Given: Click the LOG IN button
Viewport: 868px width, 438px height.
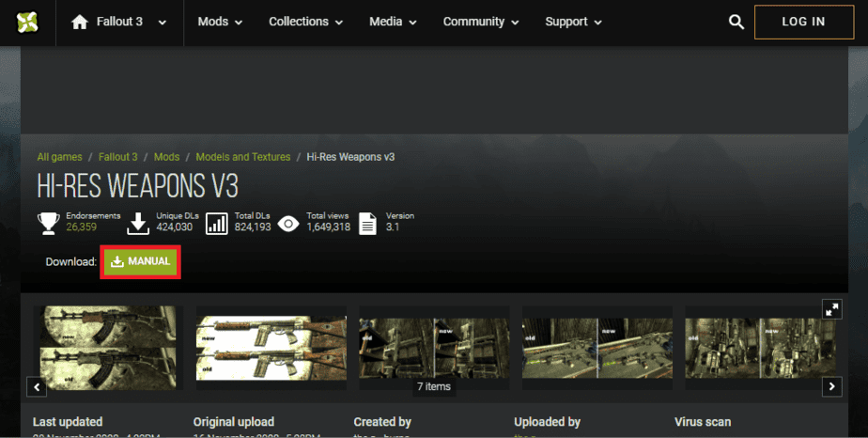Looking at the screenshot, I should [804, 23].
